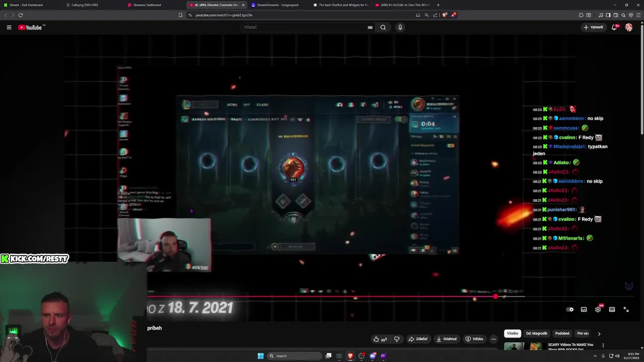Open the YouTube guide hamburger menu
Image resolution: width=644 pixels, height=362 pixels.
9,27
